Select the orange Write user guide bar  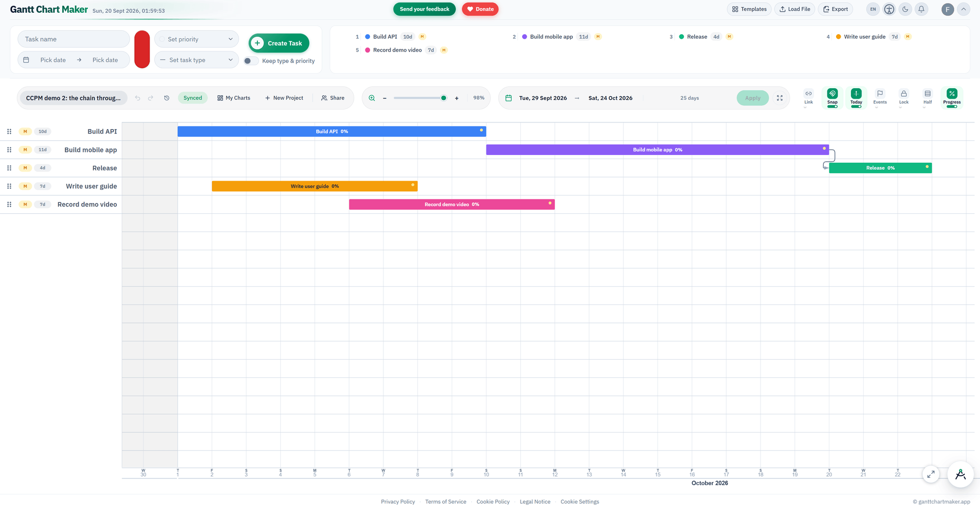[x=314, y=186]
